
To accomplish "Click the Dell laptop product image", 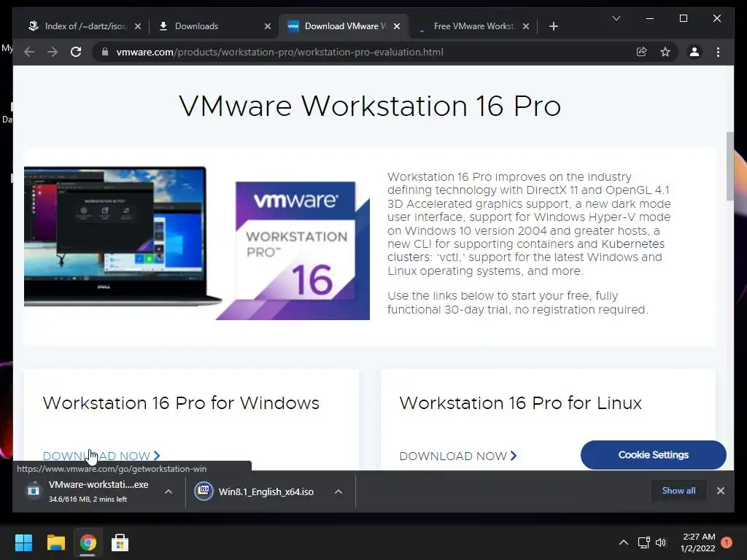I will pyautogui.click(x=122, y=236).
